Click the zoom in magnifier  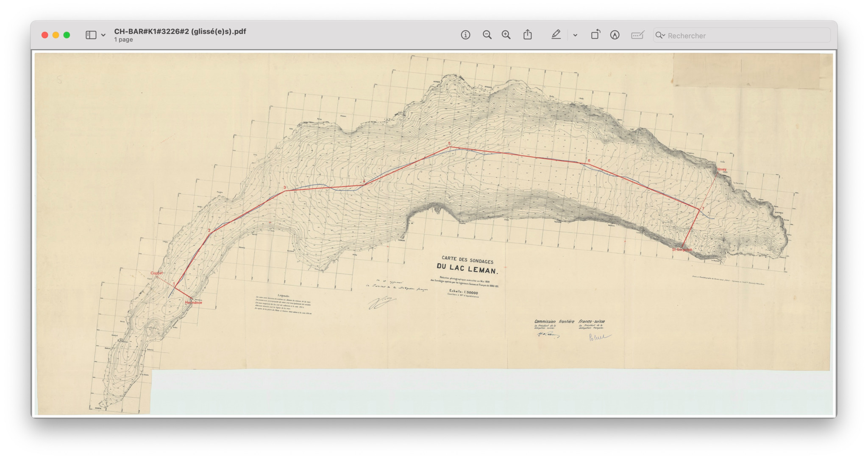coord(506,35)
